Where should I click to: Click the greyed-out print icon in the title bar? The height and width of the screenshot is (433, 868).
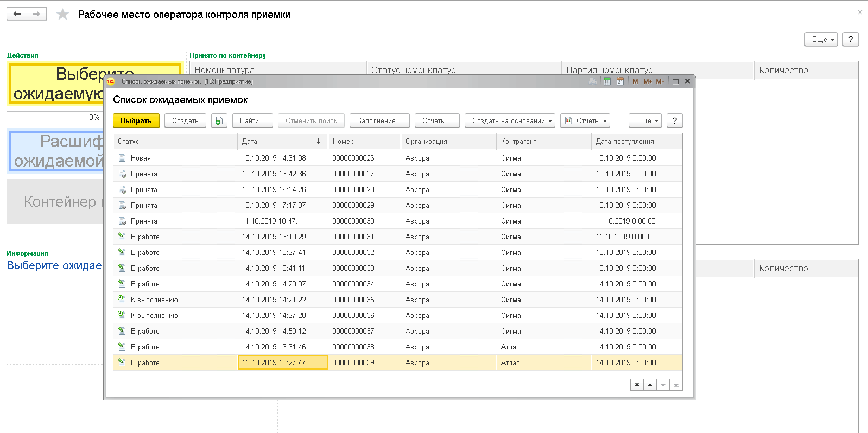pos(593,81)
